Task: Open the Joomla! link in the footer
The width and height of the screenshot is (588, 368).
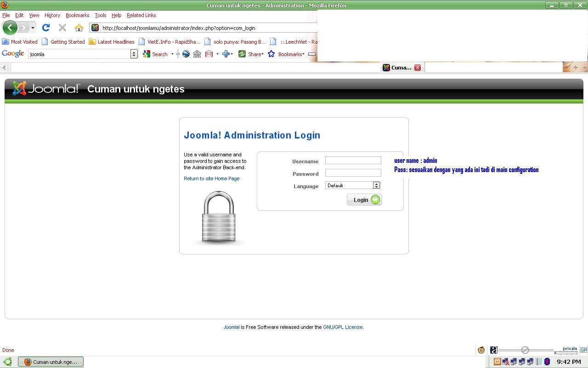Action: tap(232, 327)
